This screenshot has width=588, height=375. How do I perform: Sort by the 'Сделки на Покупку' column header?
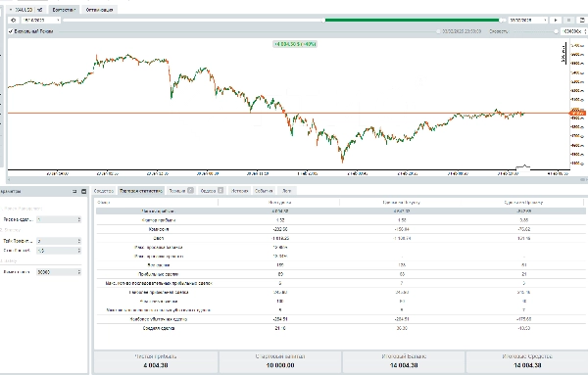point(401,203)
